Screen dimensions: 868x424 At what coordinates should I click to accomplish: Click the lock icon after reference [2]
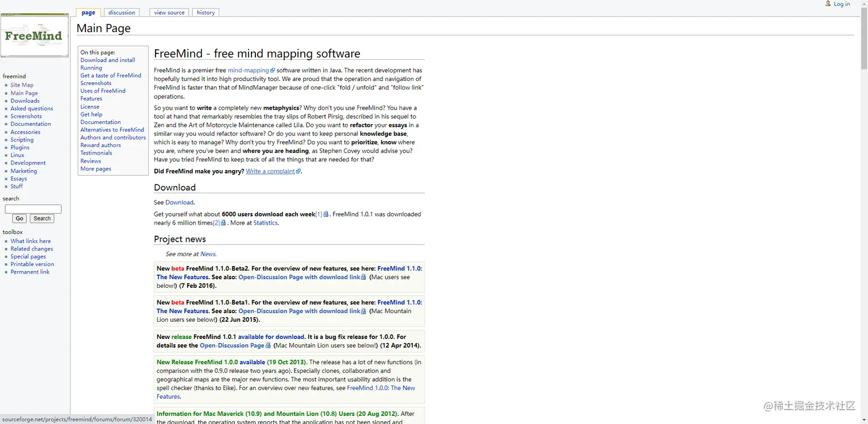224,223
